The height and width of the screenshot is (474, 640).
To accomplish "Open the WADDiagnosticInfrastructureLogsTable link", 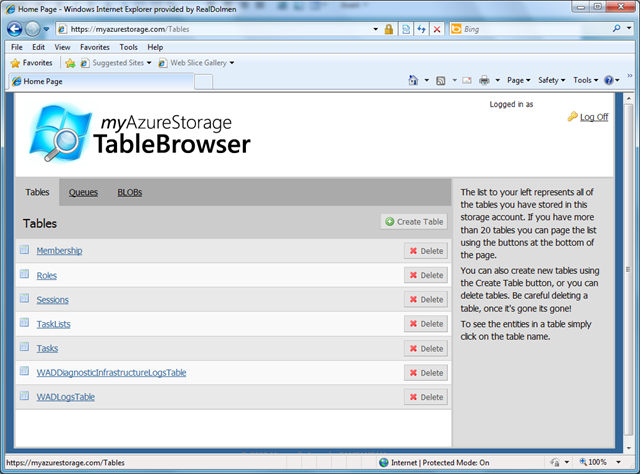I will pyautogui.click(x=111, y=373).
